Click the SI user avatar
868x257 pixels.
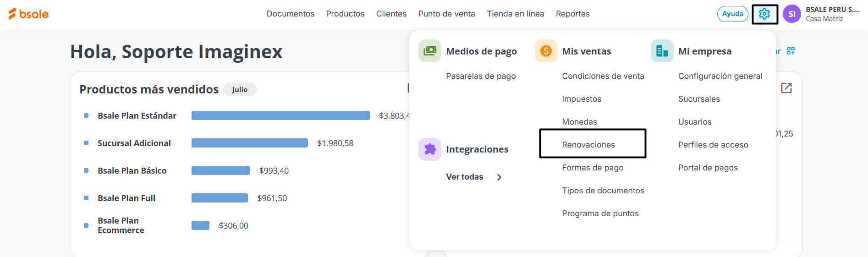[791, 14]
